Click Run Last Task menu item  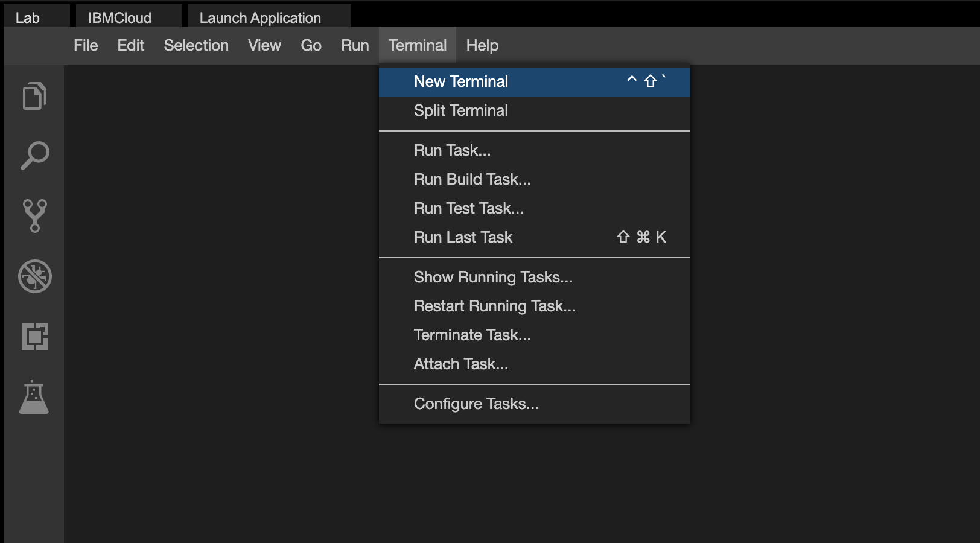coord(463,237)
